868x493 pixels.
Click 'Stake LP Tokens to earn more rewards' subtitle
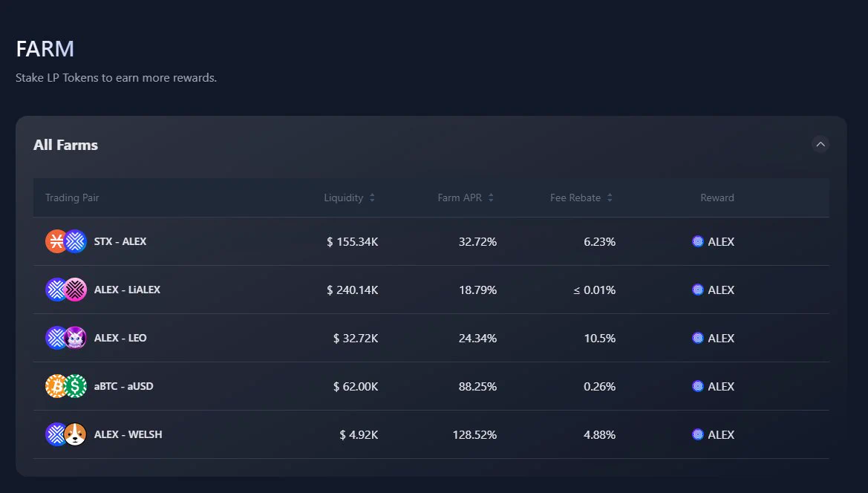tap(117, 77)
